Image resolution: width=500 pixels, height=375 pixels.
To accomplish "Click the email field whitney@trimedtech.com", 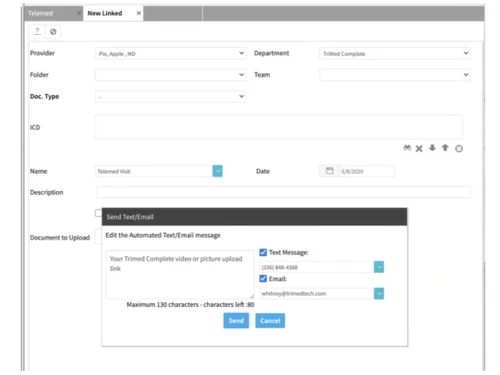I will [317, 294].
